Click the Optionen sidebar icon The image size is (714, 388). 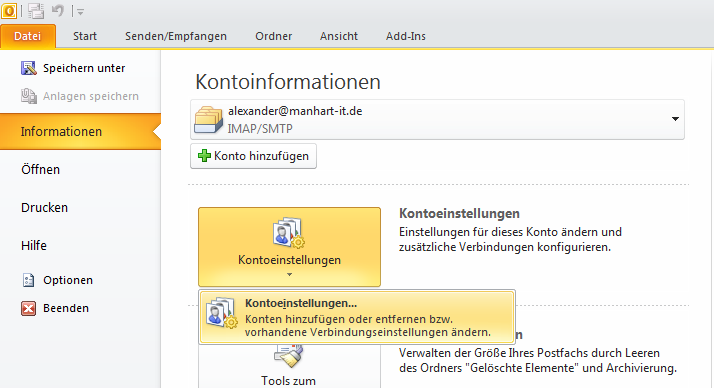tap(28, 280)
